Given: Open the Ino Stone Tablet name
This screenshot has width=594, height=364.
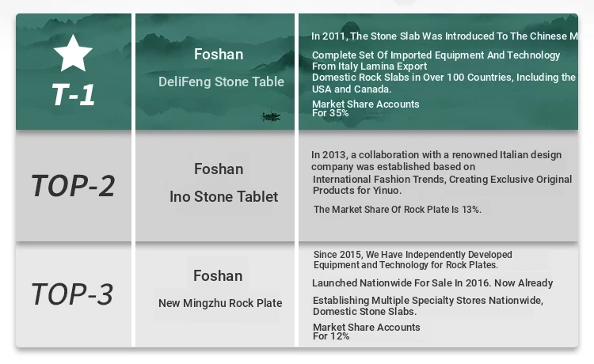Looking at the screenshot, I should coord(224,196).
